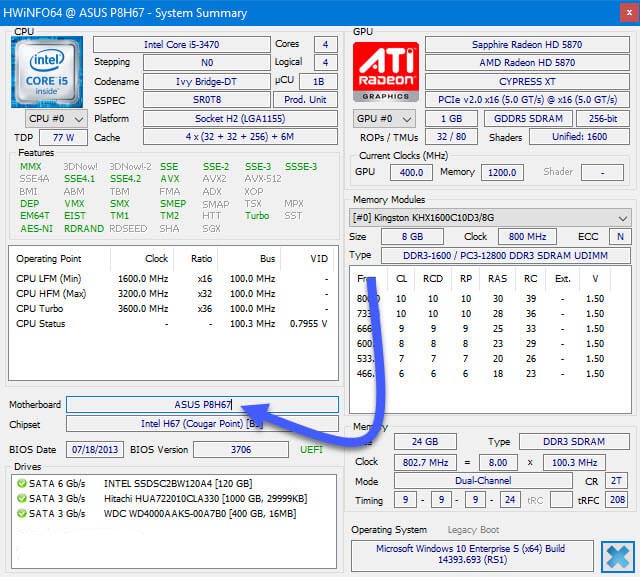Screen dimensions: 640x577
Task: Click the GPU memory size 1 GB field
Action: (451, 119)
